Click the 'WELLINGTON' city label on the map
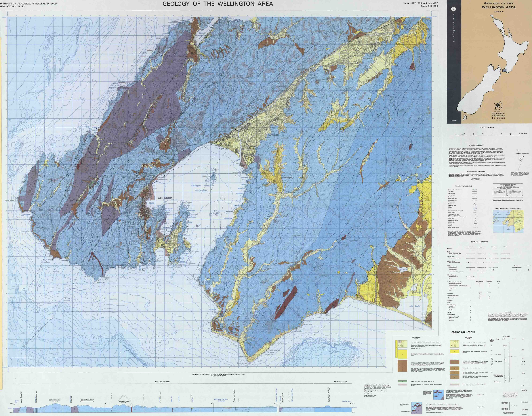532x416 pixels. (165, 198)
